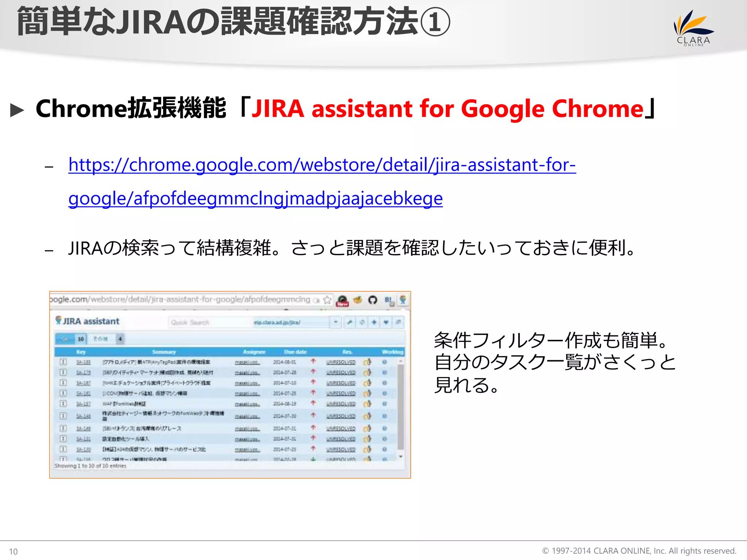Image resolution: width=747 pixels, height=560 pixels.
Task: Open assignee link on the 2014-07-10 row
Action: pyautogui.click(x=247, y=383)
